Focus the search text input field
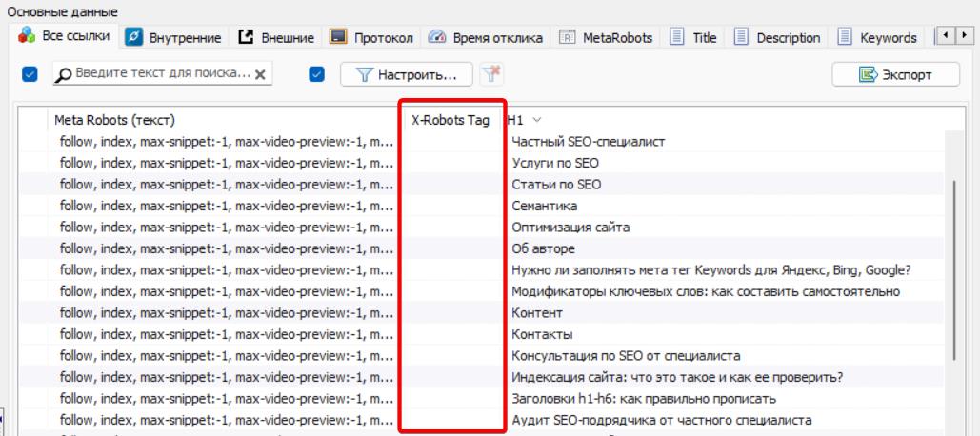The width and height of the screenshot is (980, 436). tap(162, 74)
